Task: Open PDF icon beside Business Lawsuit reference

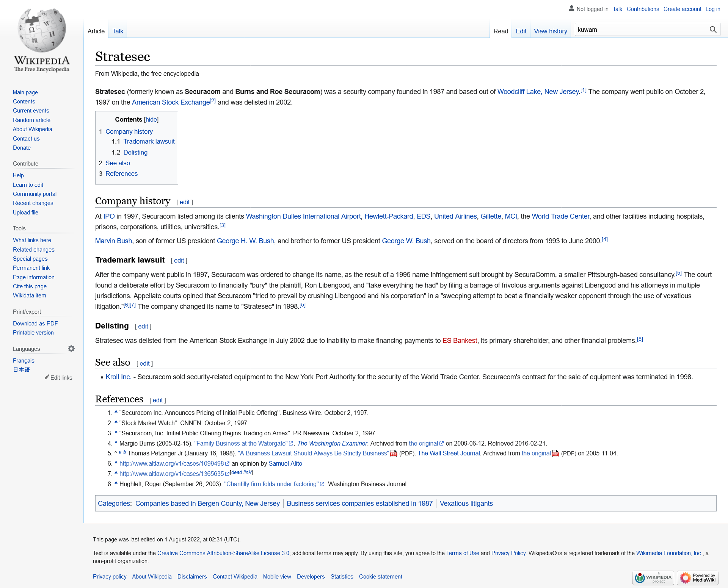Action: point(394,454)
